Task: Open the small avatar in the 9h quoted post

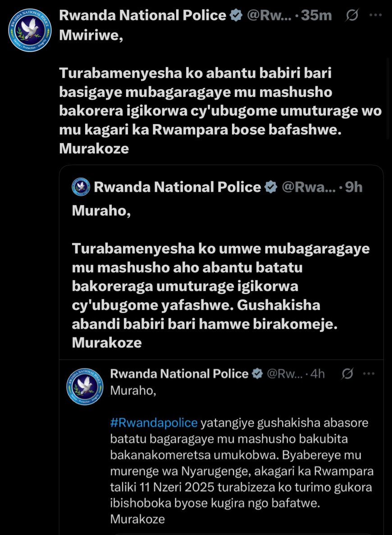Action: 81,187
